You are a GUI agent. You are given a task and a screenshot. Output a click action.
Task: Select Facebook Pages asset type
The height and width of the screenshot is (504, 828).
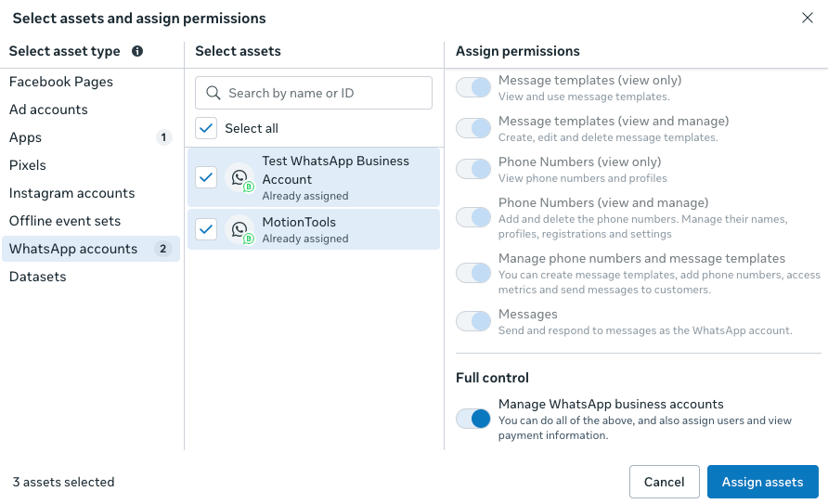91,82
